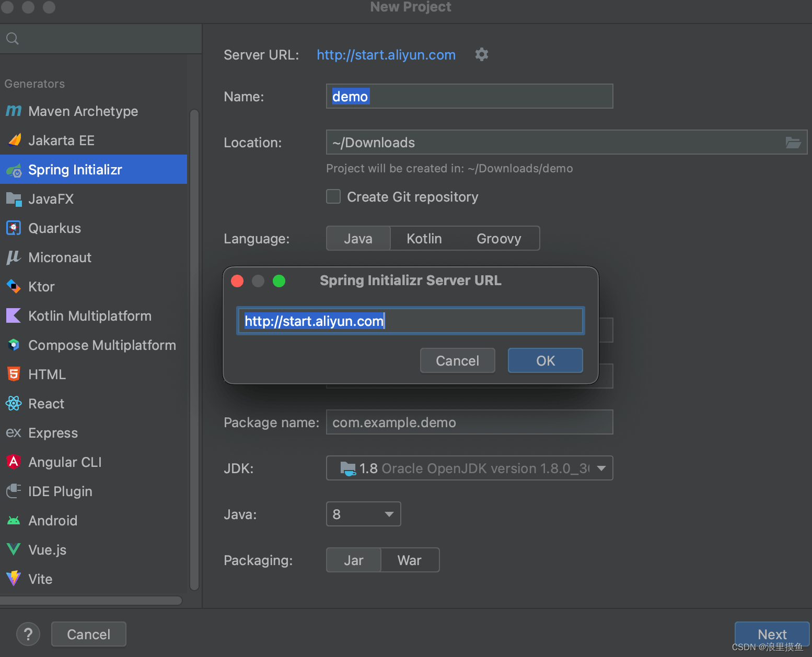Click the Express icon

tap(14, 433)
